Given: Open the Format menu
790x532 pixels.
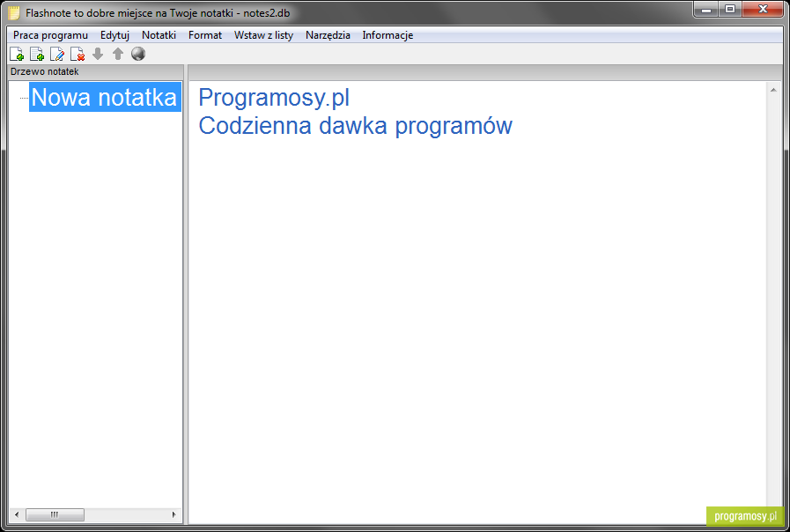Looking at the screenshot, I should click(x=205, y=35).
